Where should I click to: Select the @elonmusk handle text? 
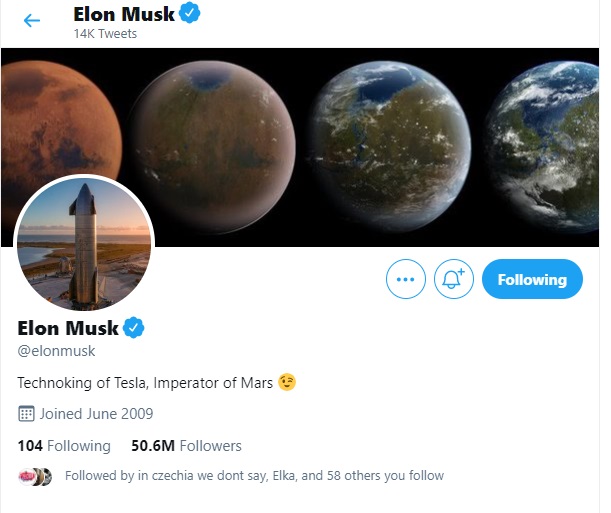pyautogui.click(x=57, y=351)
